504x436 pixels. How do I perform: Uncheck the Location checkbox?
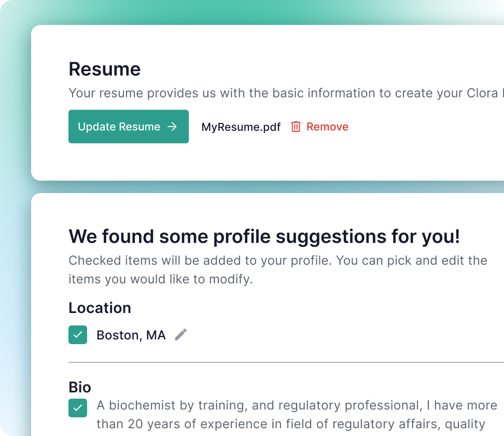click(78, 335)
